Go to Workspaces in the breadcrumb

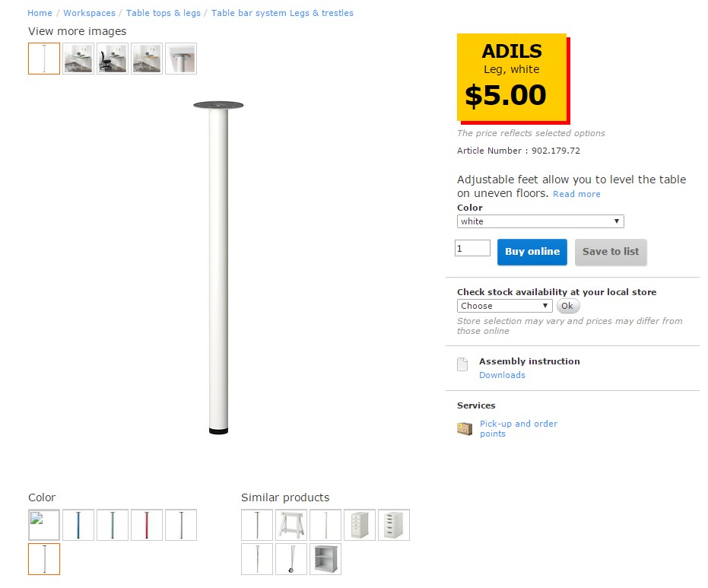tap(89, 13)
